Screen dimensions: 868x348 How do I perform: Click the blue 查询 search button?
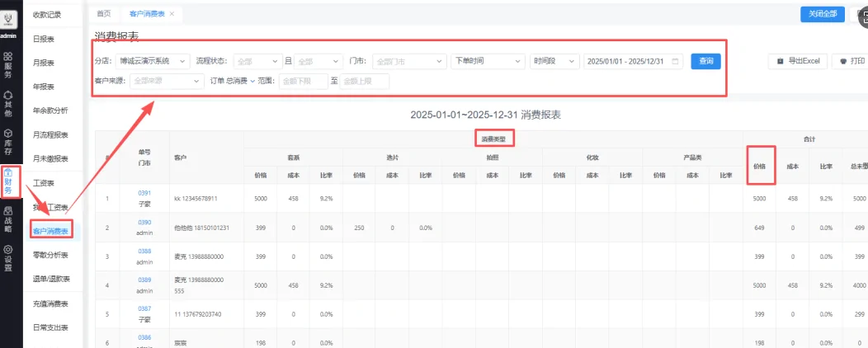pos(705,61)
